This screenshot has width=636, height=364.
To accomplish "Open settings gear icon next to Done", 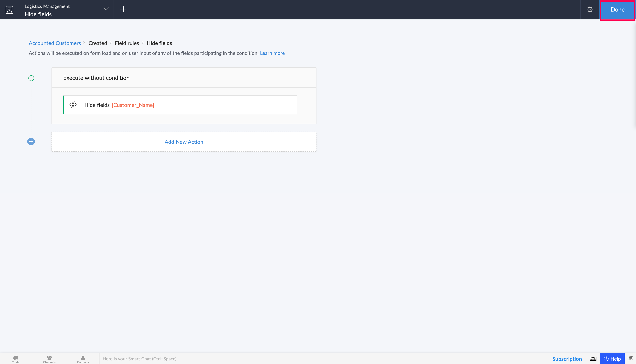I will (x=590, y=9).
